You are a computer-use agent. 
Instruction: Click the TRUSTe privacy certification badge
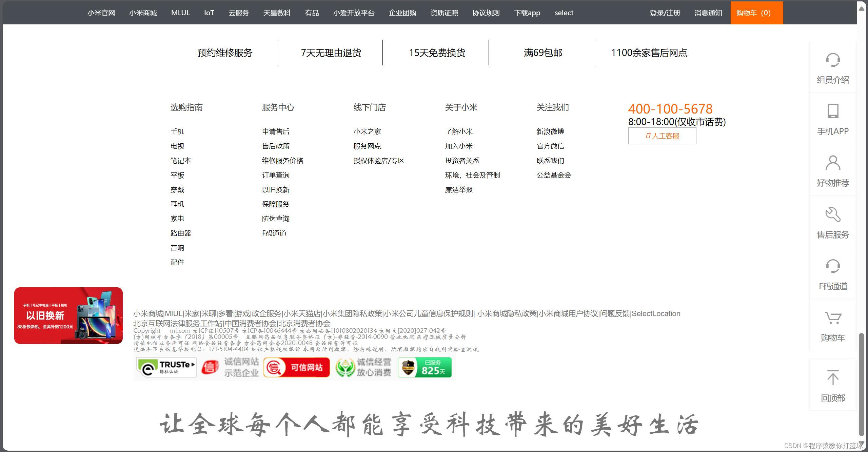pos(166,367)
